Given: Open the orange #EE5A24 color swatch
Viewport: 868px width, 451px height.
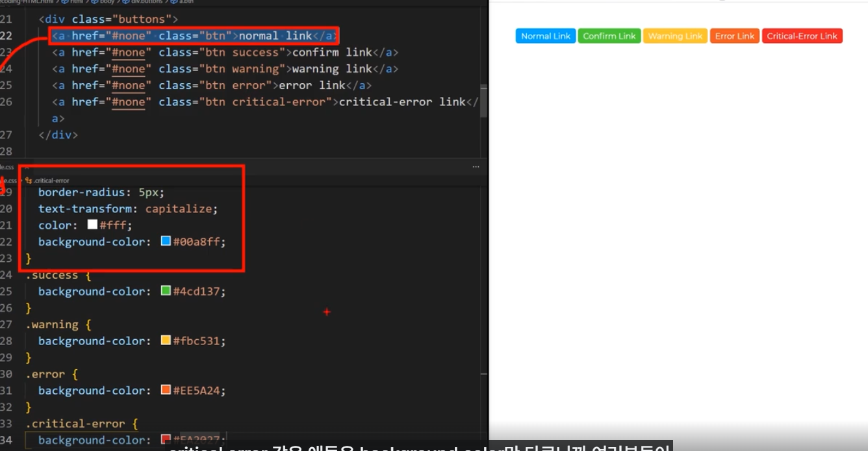Looking at the screenshot, I should 166,390.
